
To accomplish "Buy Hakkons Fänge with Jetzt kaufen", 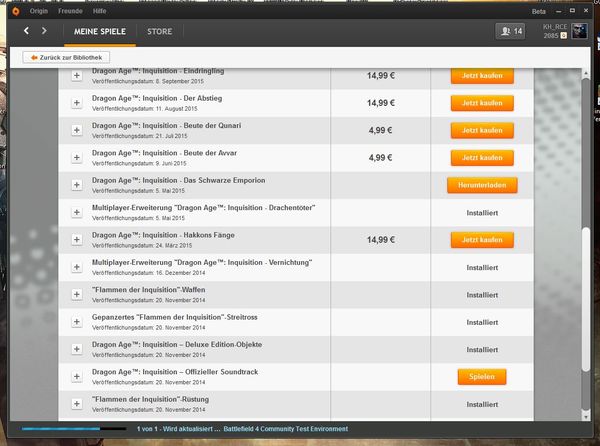I will [480, 240].
